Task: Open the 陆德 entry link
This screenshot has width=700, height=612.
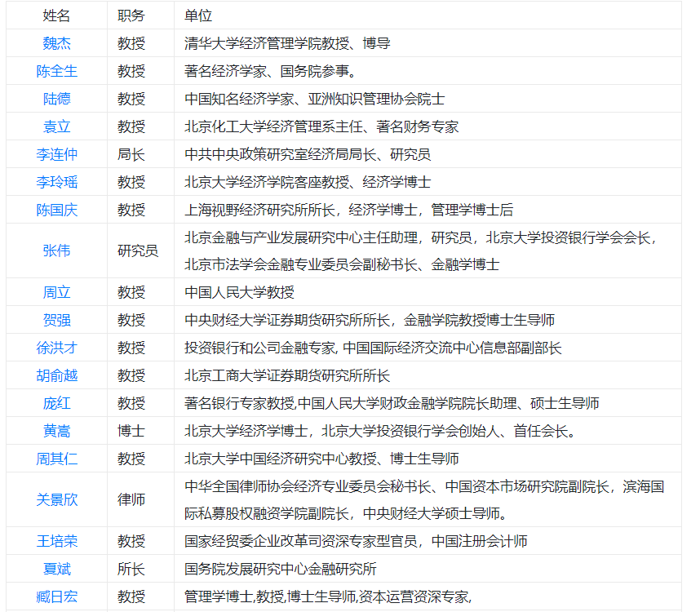Action: [x=56, y=99]
